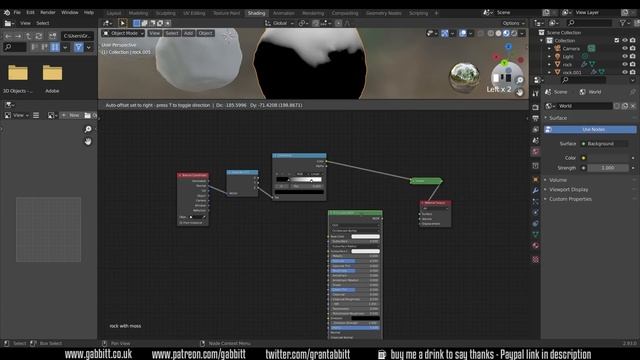Screen dimensions: 640x360
Task: Select rock.001 in the outliner
Action: pos(572,72)
